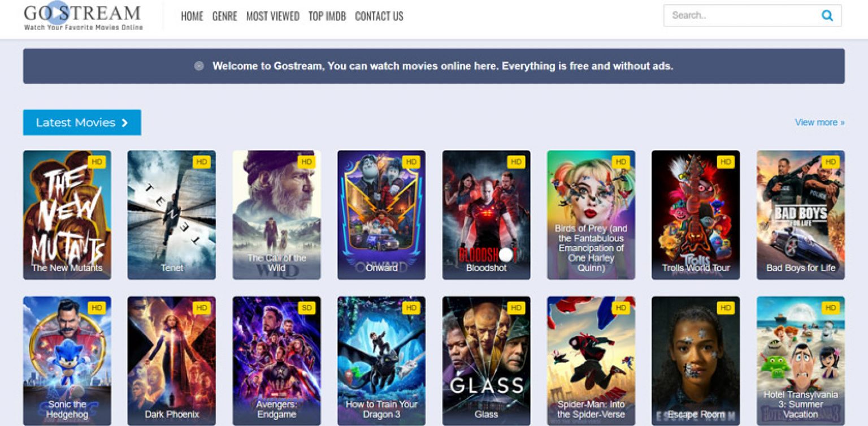
Task: Open the HOME menu item
Action: point(192,16)
